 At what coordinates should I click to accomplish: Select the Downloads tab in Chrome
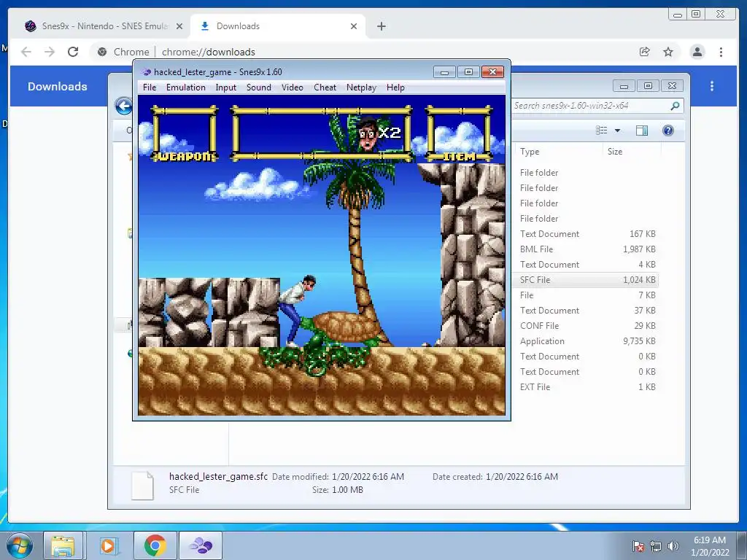[x=278, y=26]
